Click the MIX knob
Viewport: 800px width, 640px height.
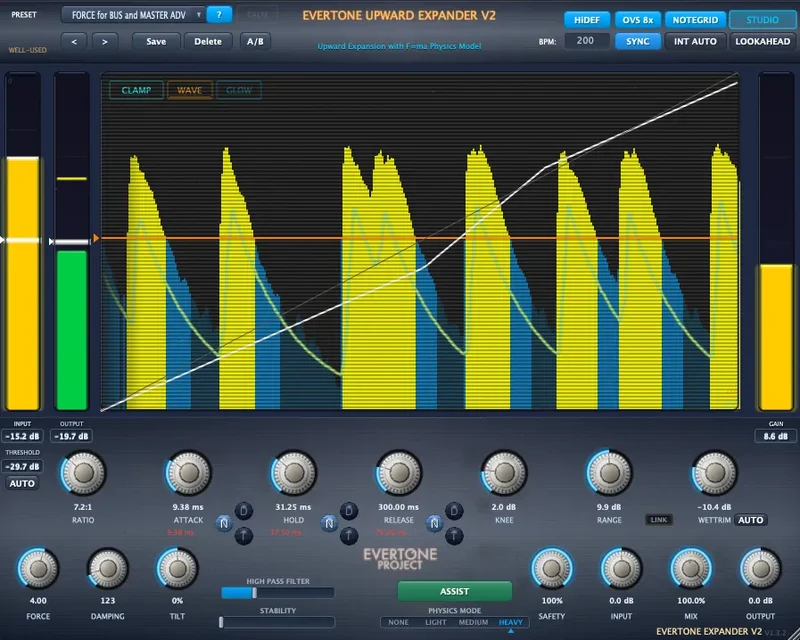tap(691, 569)
